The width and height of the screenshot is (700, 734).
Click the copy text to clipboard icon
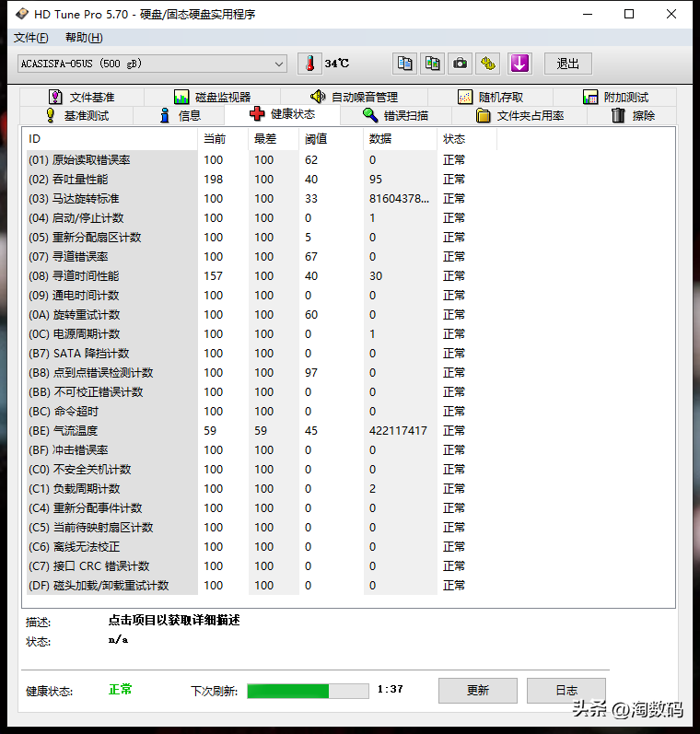click(404, 64)
